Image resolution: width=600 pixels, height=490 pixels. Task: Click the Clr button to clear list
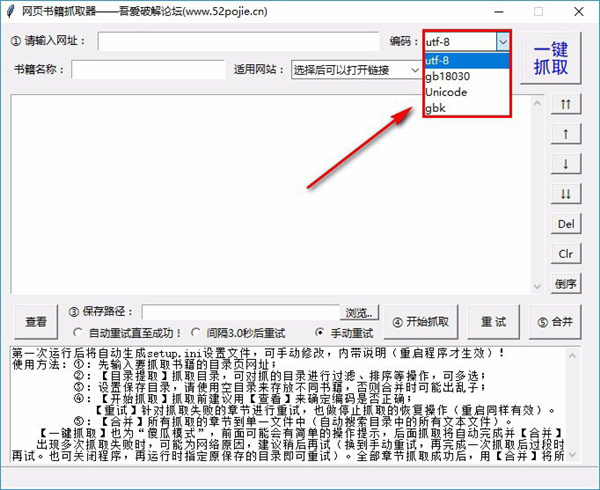click(566, 254)
